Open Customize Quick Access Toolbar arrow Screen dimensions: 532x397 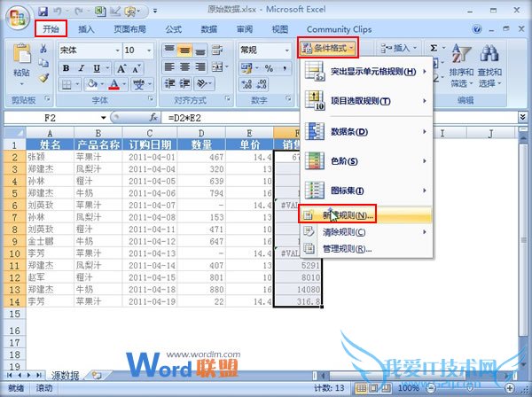click(x=155, y=12)
